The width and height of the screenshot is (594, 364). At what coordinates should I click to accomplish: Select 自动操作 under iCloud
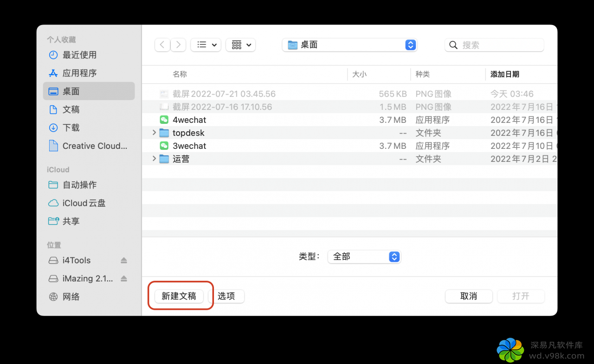click(x=89, y=185)
